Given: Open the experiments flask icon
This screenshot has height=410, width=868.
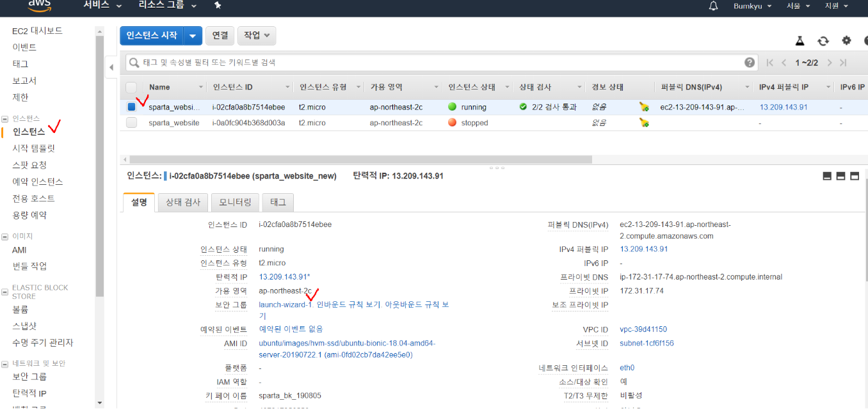Looking at the screenshot, I should [800, 40].
